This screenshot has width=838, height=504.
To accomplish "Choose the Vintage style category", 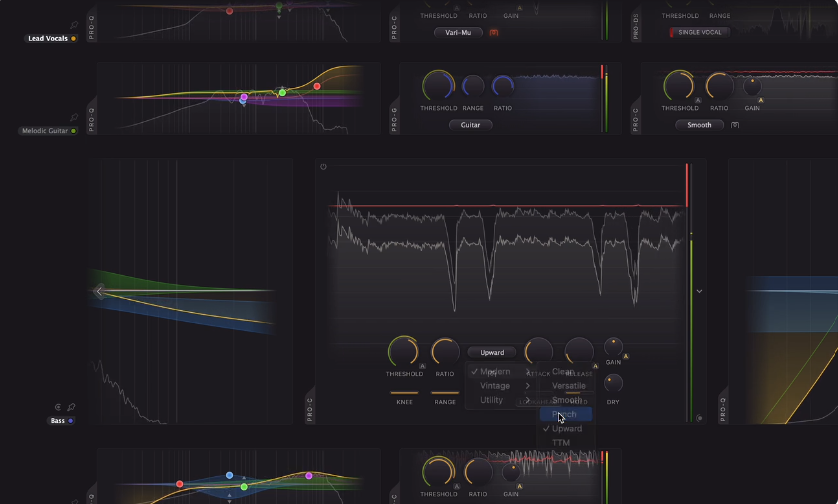I will click(495, 386).
